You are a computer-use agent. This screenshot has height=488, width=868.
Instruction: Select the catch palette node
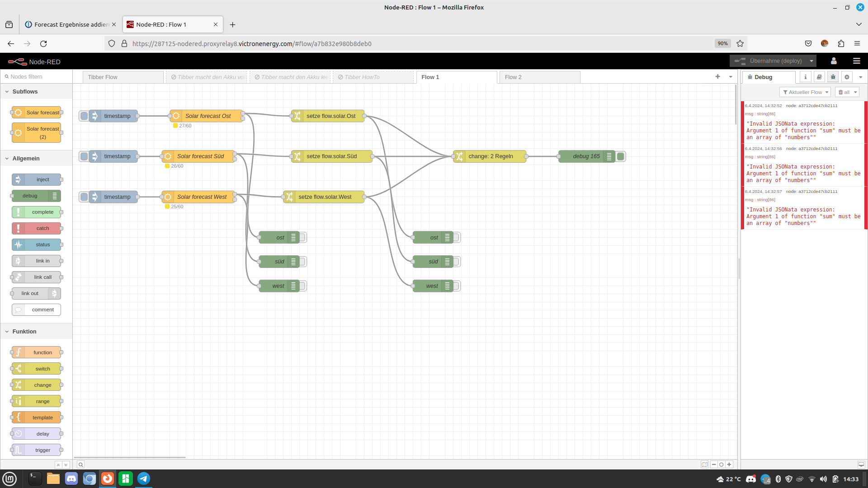[37, 228]
